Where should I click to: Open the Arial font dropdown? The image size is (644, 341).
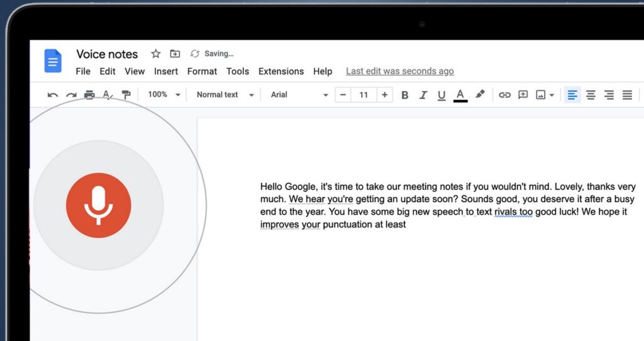(x=299, y=95)
